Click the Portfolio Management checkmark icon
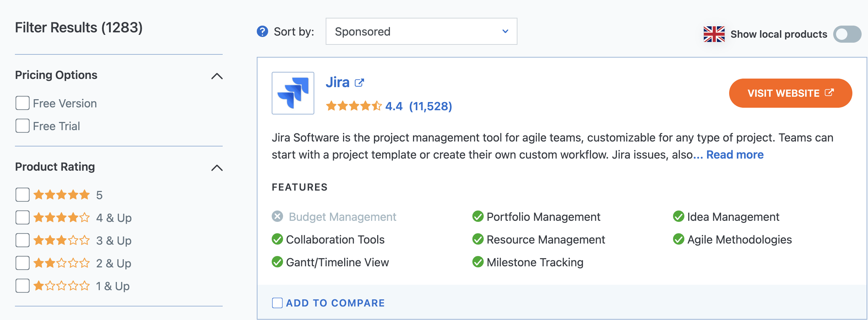The height and width of the screenshot is (320, 868). [x=478, y=216]
